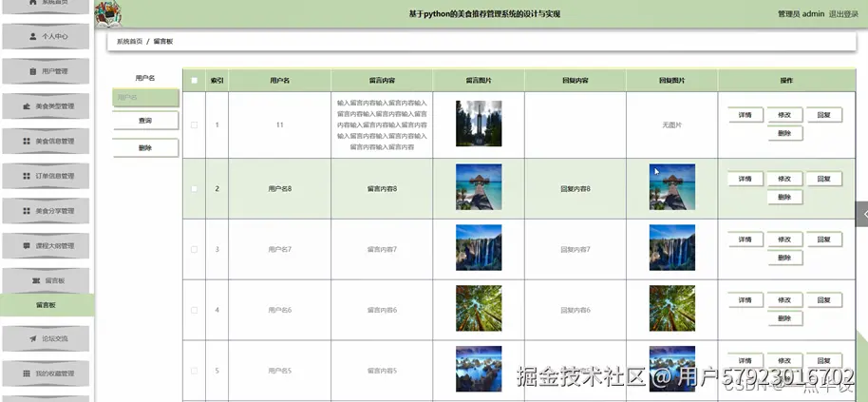Click 删除 in row 用户名7

(x=784, y=258)
